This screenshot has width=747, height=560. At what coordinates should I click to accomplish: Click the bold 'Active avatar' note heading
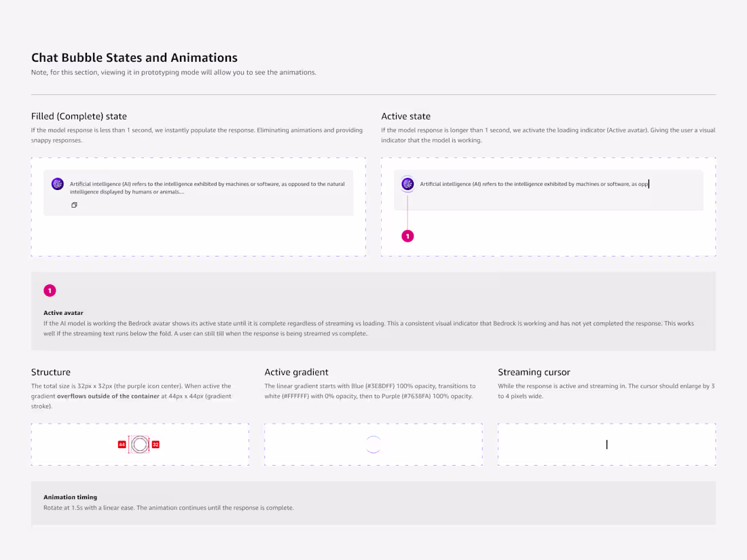[x=63, y=313]
